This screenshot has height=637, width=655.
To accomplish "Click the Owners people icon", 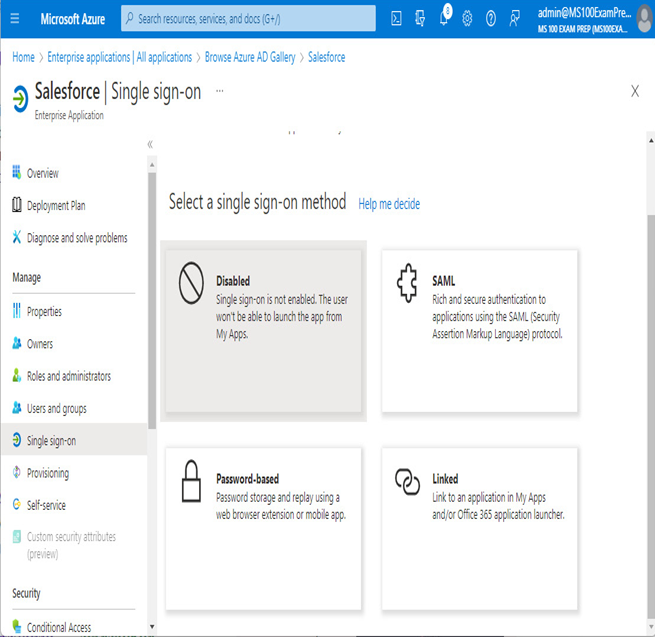I will 16,343.
